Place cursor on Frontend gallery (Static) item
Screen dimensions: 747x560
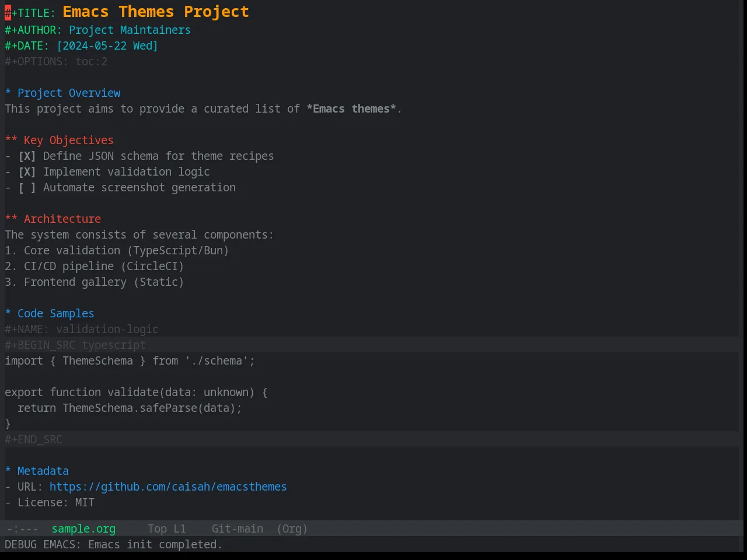(x=95, y=282)
